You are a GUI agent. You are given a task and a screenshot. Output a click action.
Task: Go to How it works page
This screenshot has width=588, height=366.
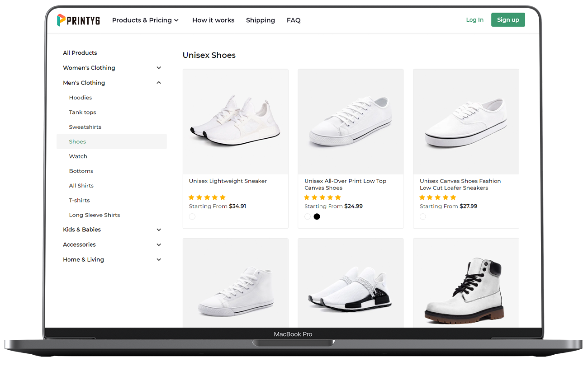pos(213,20)
